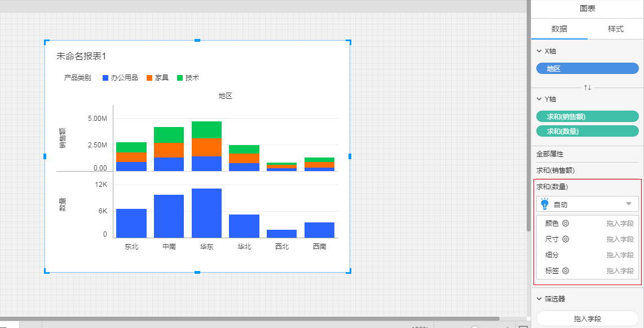644x328 pixels.
Task: Collapse the Y轴 section
Action: tap(539, 99)
